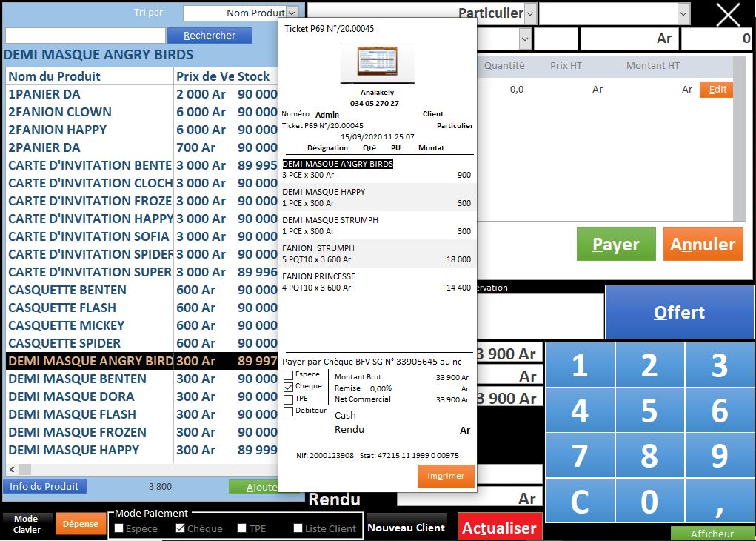This screenshot has width=756, height=541.
Task: Tap the comma key on the keypad
Action: (x=719, y=502)
